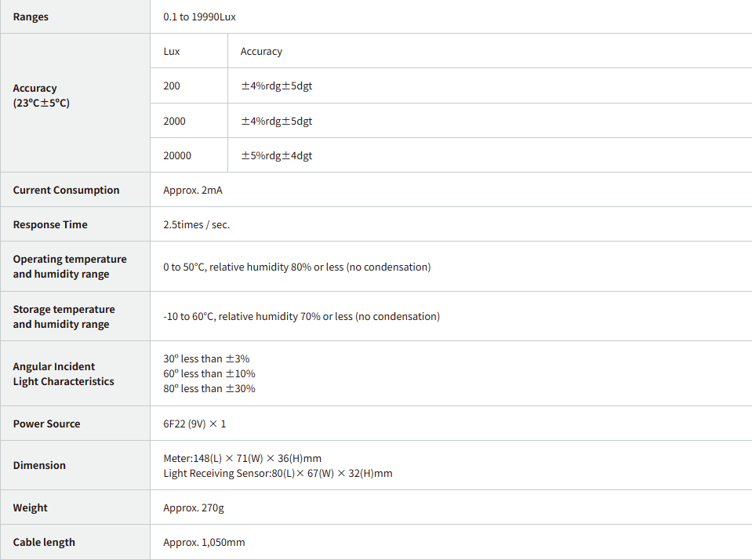Click the Meter 148(L) dimension line
Screen dimensions: 752x560
pos(242,458)
